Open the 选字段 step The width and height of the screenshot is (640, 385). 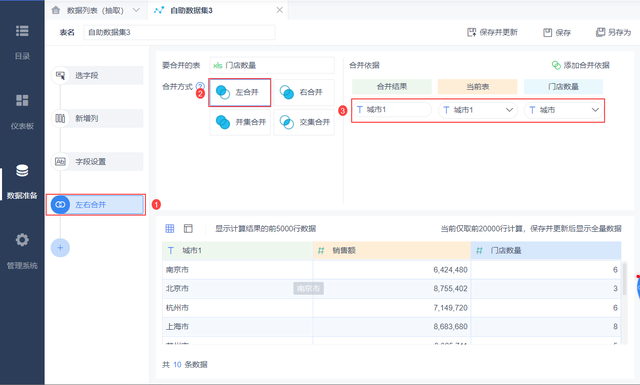(97, 76)
